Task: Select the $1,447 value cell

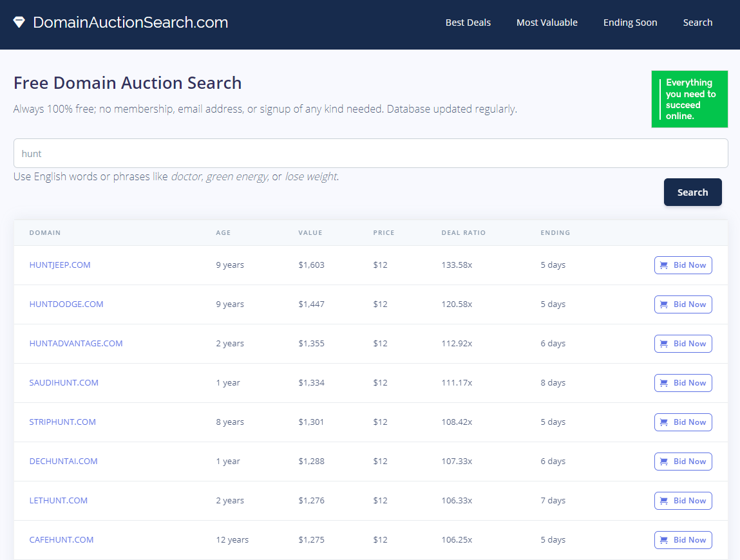Action: 312,304
